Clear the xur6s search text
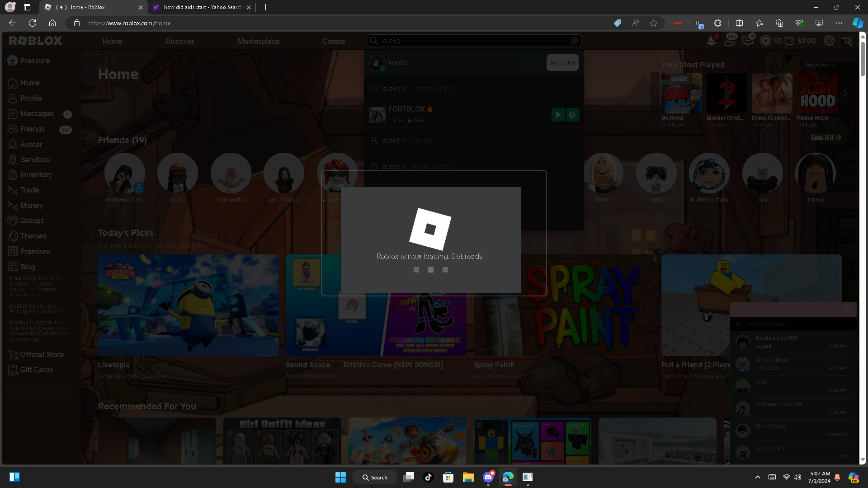The height and width of the screenshot is (488, 868). 575,41
